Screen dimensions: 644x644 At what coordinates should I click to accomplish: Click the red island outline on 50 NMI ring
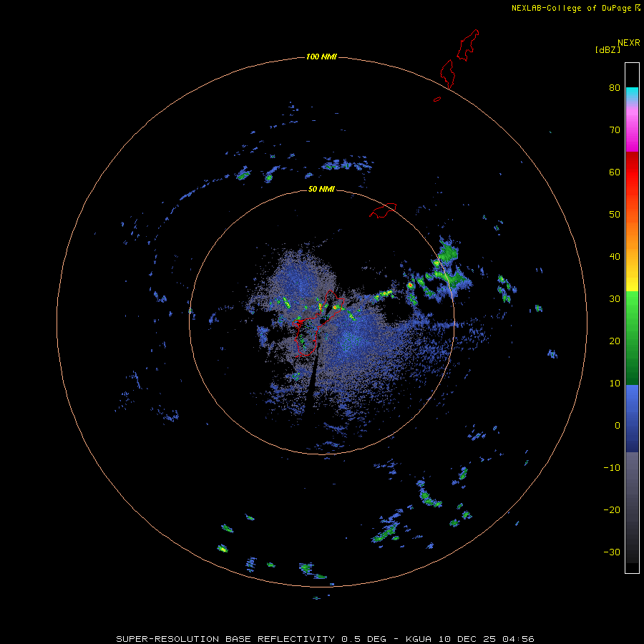click(383, 210)
